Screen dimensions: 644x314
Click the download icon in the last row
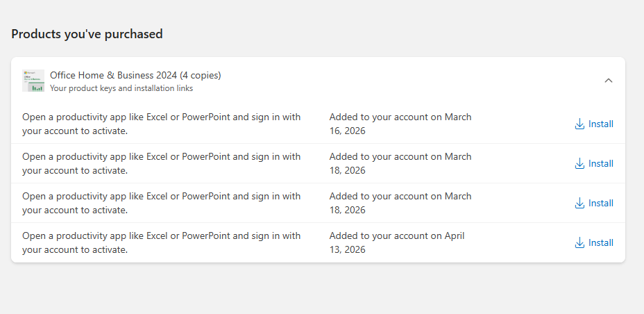(579, 243)
